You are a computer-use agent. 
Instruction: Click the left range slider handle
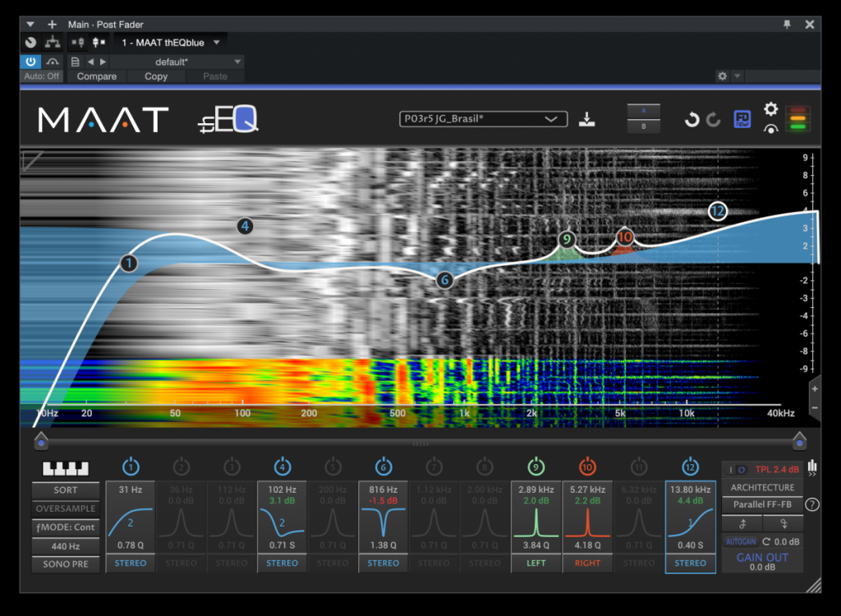41,442
